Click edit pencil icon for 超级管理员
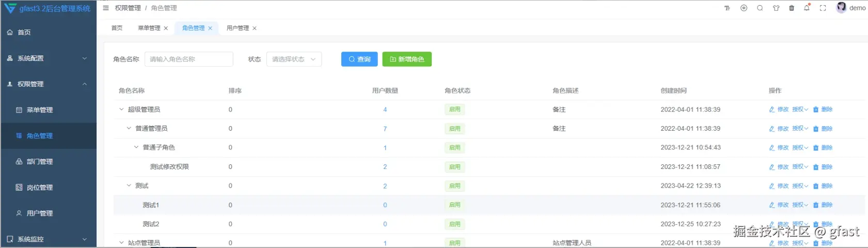This screenshot has width=868, height=248. [x=772, y=110]
